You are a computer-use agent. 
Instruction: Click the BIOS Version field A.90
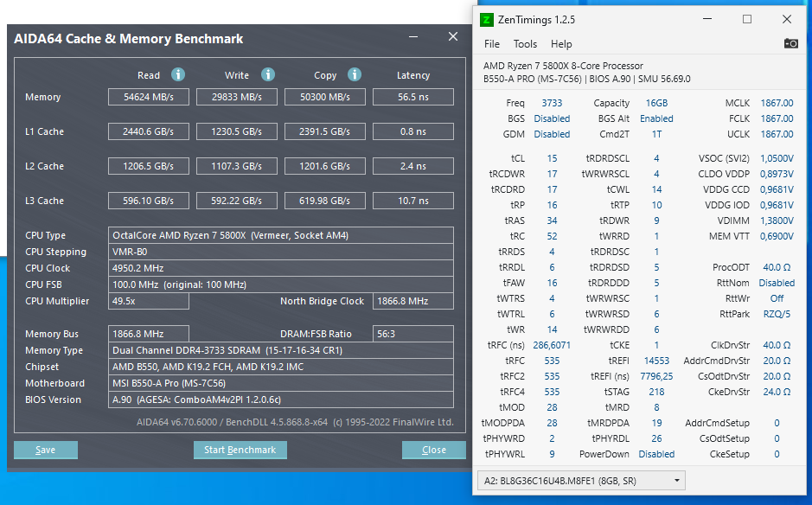click(x=281, y=400)
